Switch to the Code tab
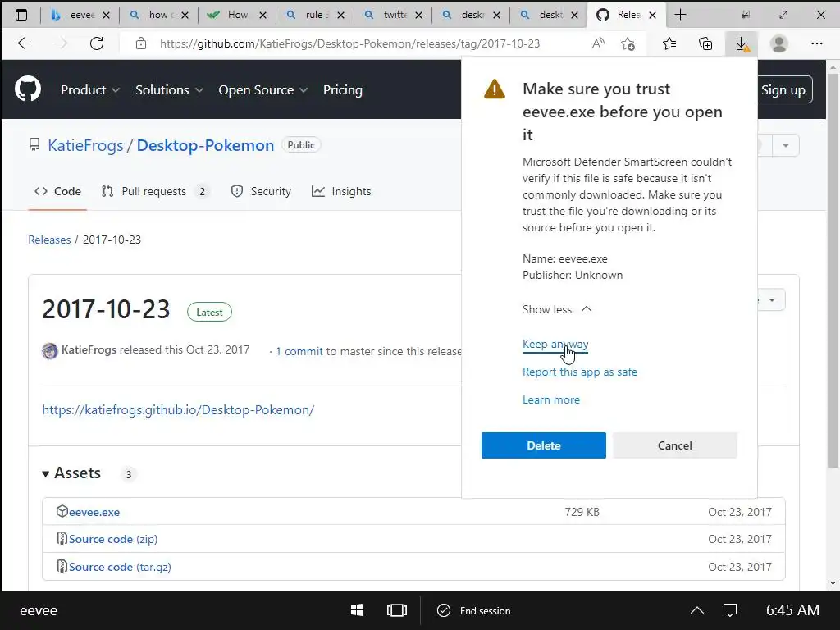The height and width of the screenshot is (630, 840). click(x=57, y=191)
